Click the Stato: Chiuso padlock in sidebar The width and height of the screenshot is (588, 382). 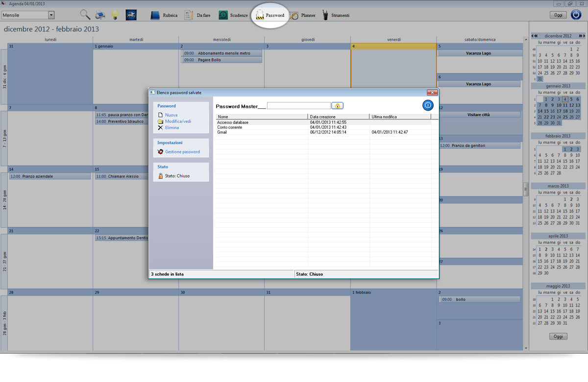click(x=160, y=176)
